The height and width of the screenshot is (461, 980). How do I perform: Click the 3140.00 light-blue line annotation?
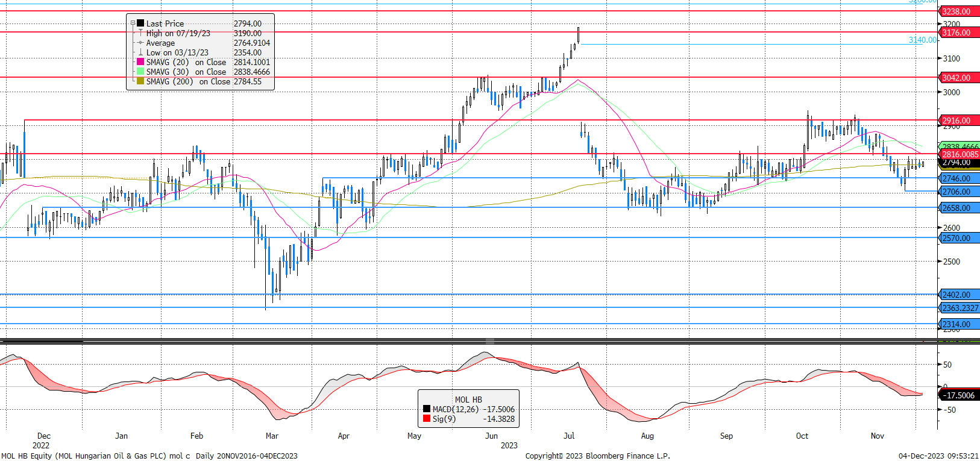coord(923,40)
